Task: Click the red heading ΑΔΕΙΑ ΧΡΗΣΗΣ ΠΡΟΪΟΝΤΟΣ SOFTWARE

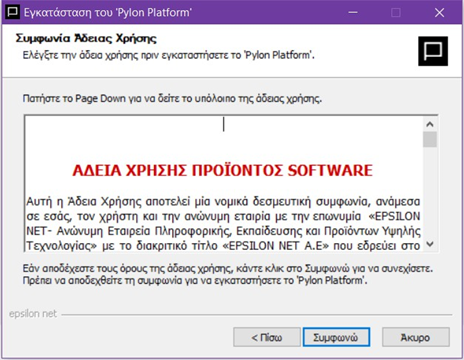Action: pos(222,170)
